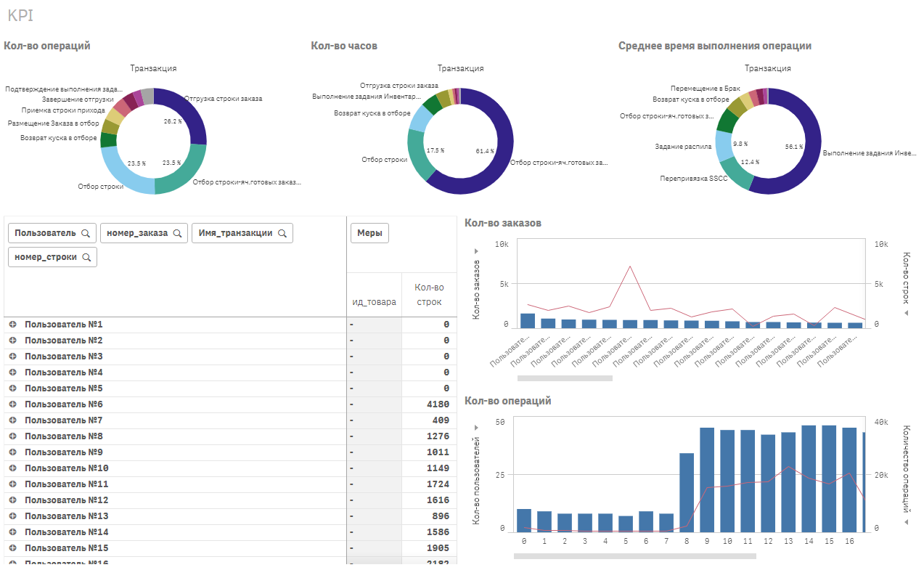Click the right-axis arrow on Кол-во операций chart
The height and width of the screenshot is (570, 924).
pos(907,521)
